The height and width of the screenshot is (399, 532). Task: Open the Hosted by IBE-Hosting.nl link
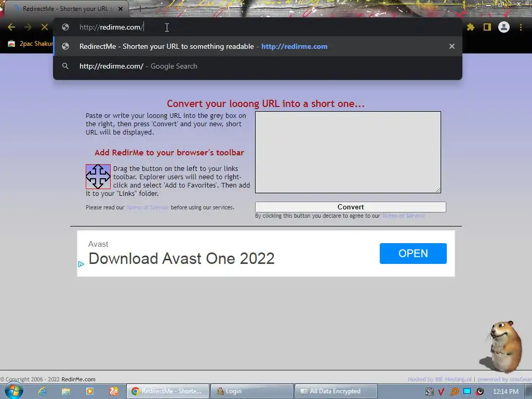440,379
